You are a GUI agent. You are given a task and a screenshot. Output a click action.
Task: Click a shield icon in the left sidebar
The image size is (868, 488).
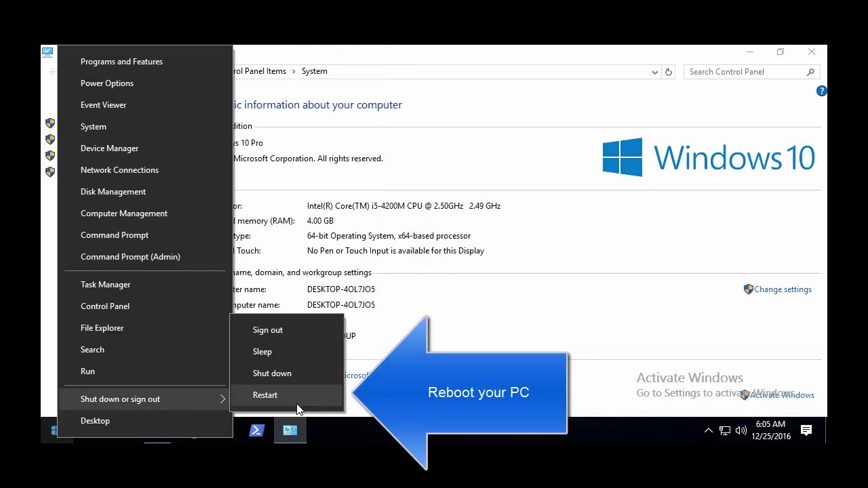pyautogui.click(x=50, y=123)
